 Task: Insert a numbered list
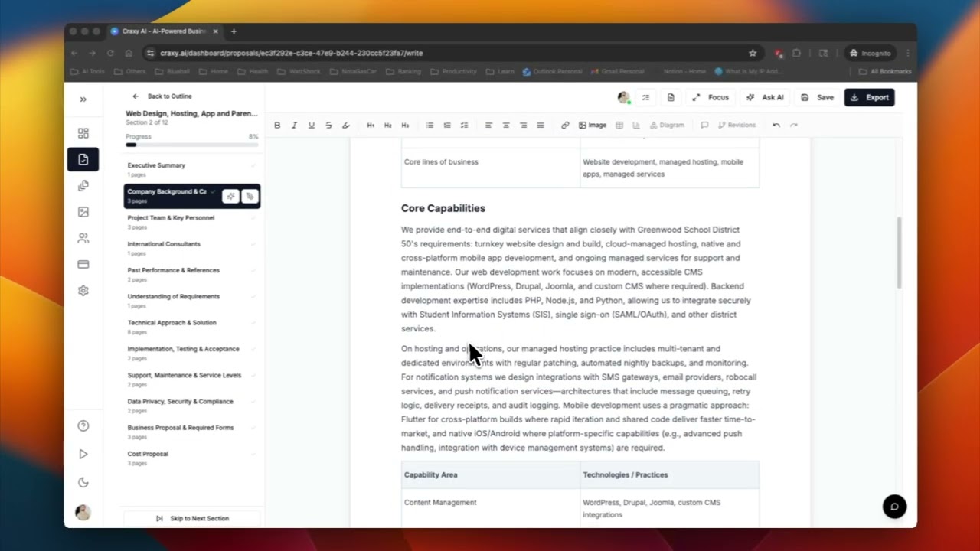(447, 126)
